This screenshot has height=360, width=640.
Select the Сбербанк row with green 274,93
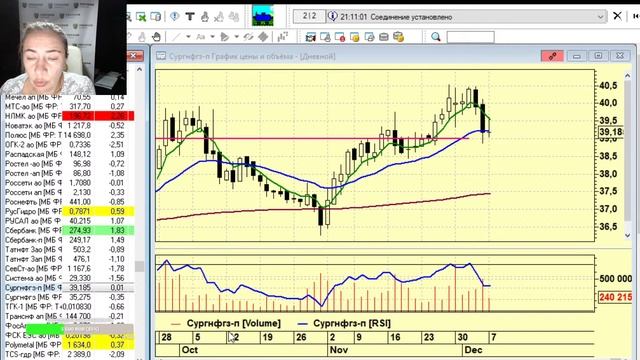[68, 230]
